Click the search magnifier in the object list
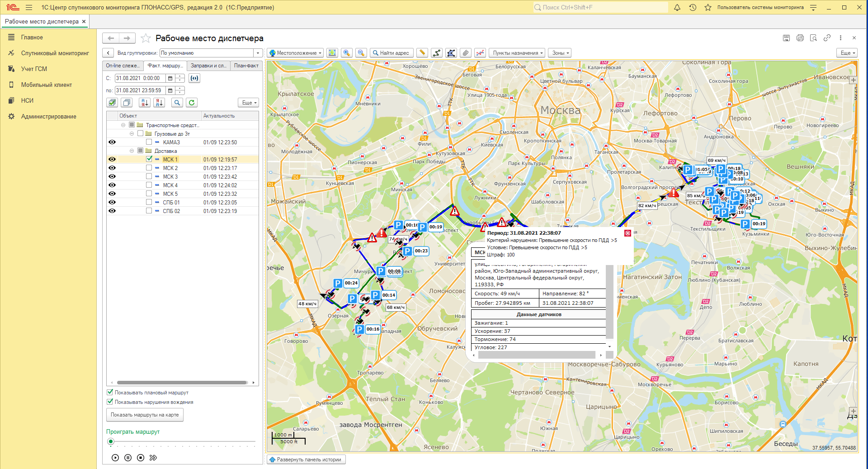 (177, 103)
